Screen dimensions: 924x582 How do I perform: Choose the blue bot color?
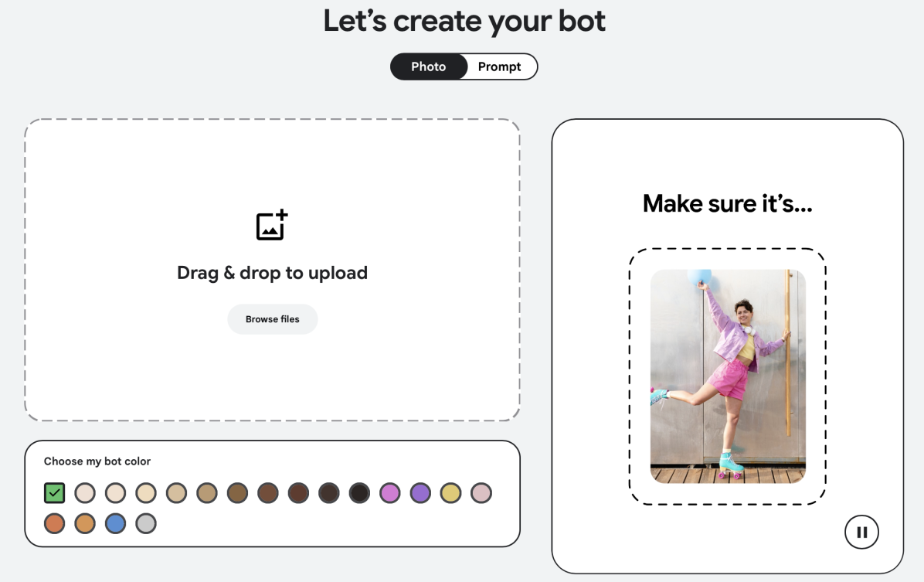(x=116, y=523)
